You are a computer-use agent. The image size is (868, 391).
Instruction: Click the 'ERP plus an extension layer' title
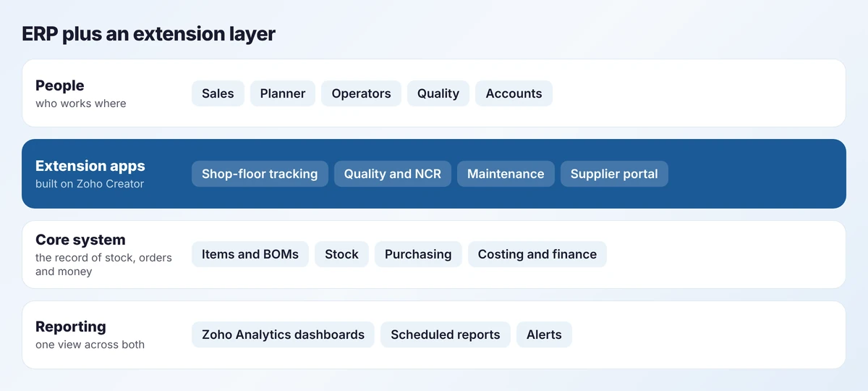(148, 34)
